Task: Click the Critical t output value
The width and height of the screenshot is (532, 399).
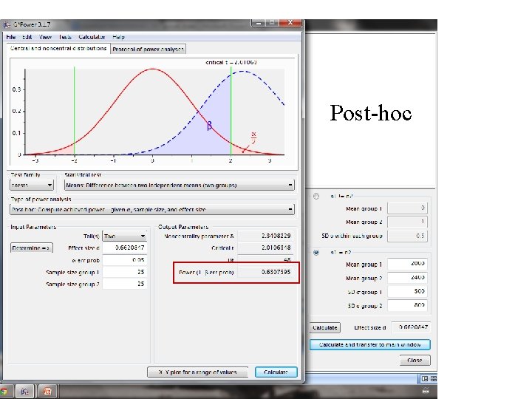Action: (265, 248)
